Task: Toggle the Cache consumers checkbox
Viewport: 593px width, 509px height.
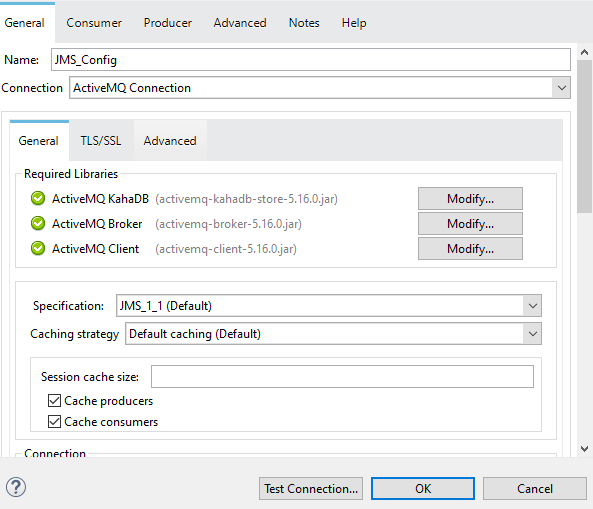Action: tap(54, 421)
